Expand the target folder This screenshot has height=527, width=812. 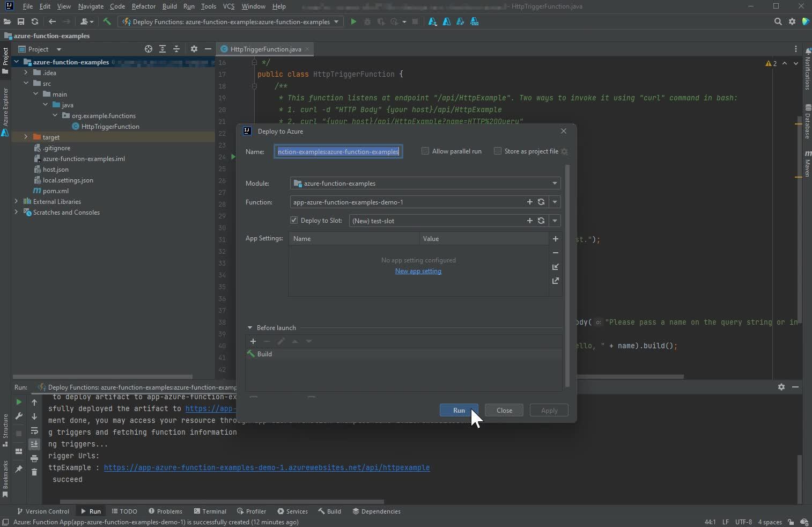point(26,137)
